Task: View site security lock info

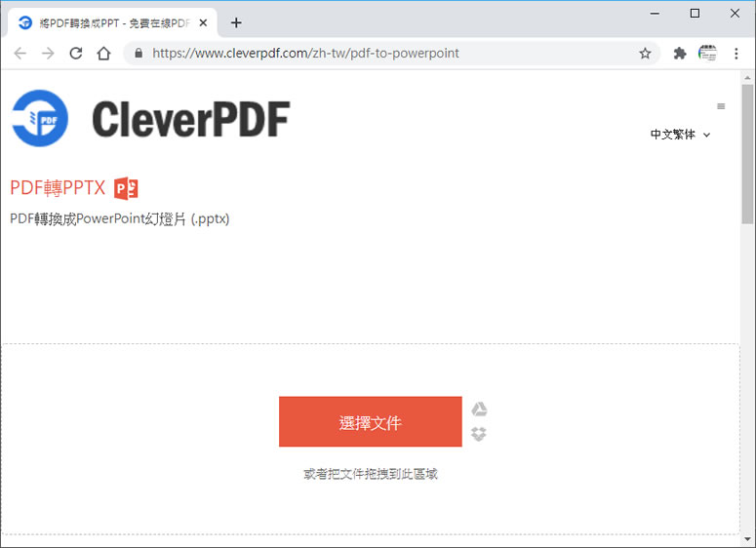Action: coord(139,53)
